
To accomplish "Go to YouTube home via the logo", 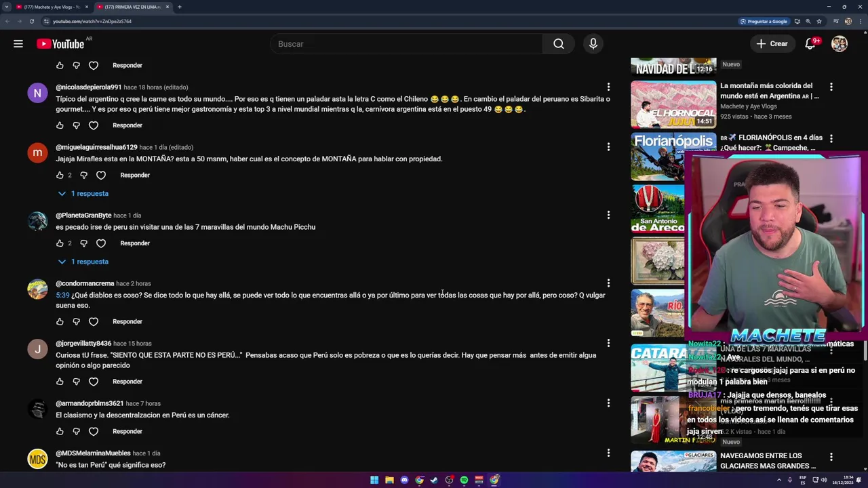I will coord(61,44).
